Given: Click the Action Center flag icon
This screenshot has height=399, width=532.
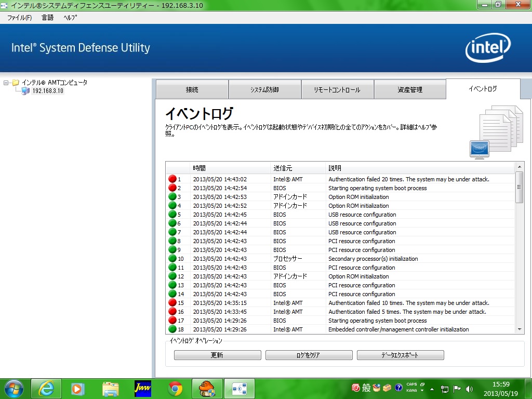Looking at the screenshot, I should [457, 389].
